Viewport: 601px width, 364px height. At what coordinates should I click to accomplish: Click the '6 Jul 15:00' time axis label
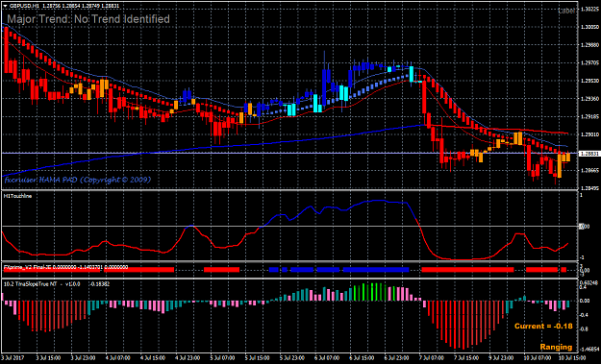click(362, 358)
